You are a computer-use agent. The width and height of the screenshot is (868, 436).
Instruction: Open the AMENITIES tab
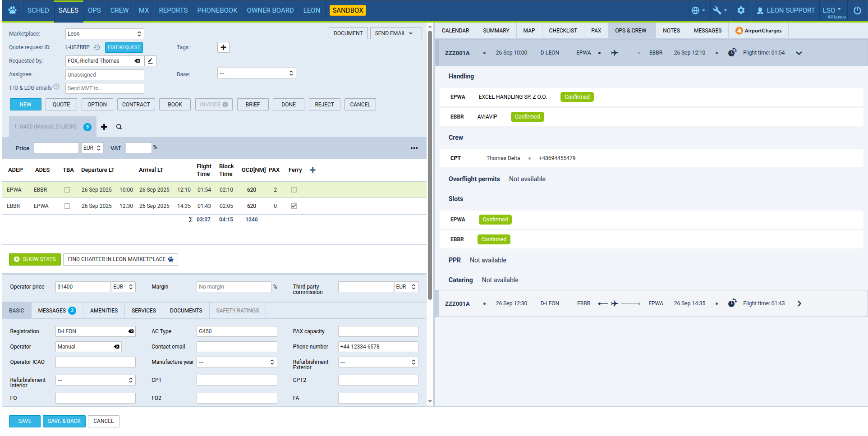click(104, 311)
